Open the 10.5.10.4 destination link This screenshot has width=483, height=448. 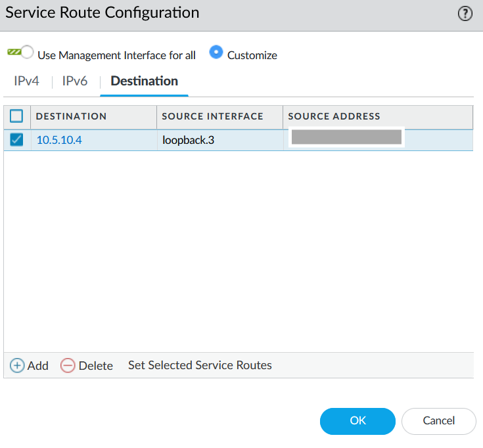59,139
